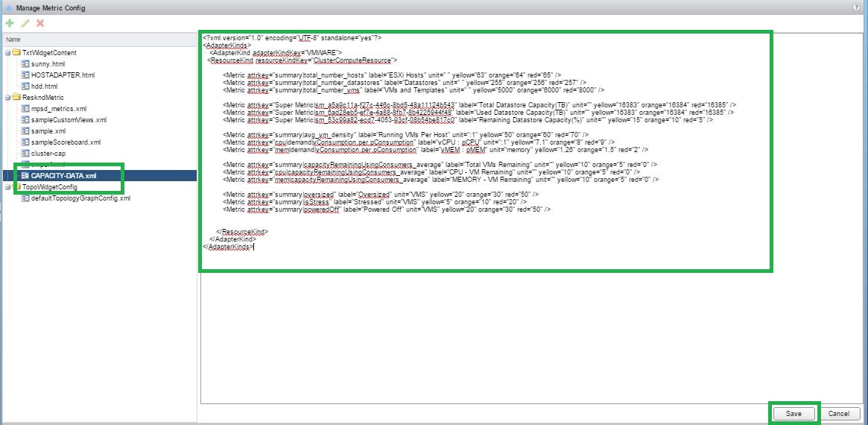868x425 pixels.
Task: Select hdd.html file
Action: pyautogui.click(x=45, y=86)
